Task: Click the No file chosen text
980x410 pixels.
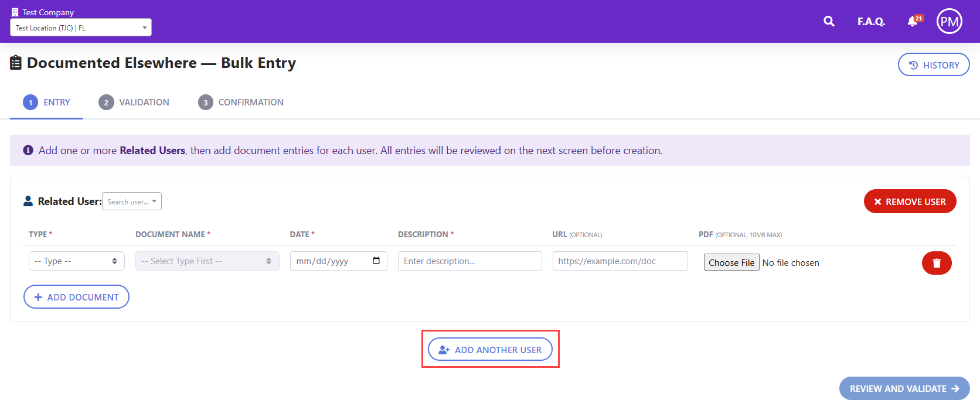Action: tap(791, 263)
